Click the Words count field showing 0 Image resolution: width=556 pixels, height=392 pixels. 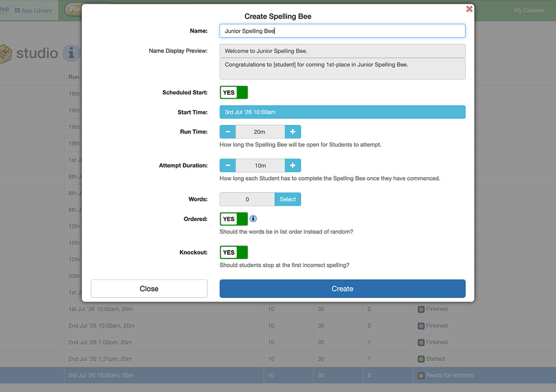(x=247, y=199)
